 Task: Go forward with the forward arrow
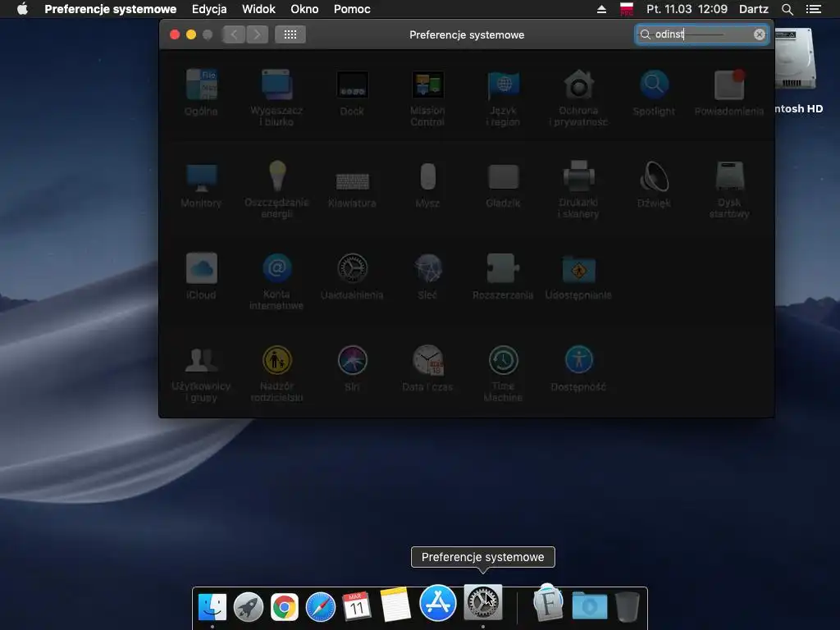click(257, 34)
